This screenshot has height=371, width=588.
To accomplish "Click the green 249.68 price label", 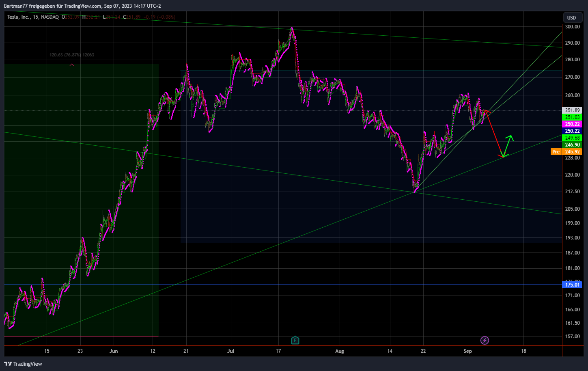I will 573,138.
